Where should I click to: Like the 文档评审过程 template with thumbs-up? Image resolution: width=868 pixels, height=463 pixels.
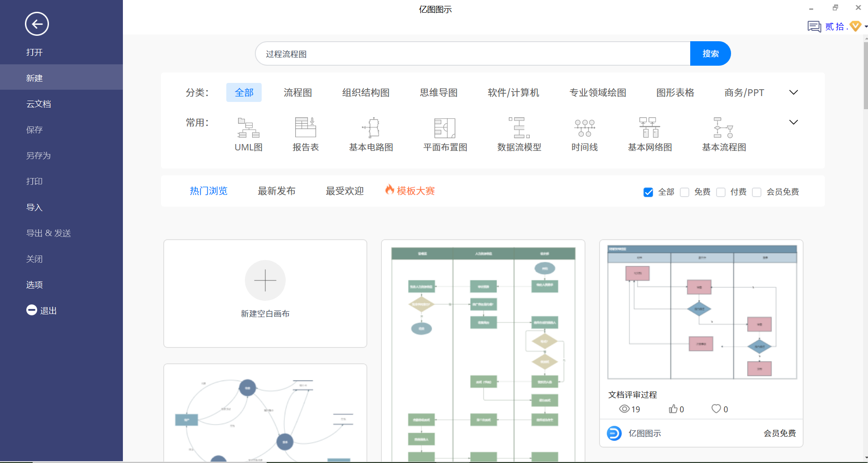(x=673, y=409)
